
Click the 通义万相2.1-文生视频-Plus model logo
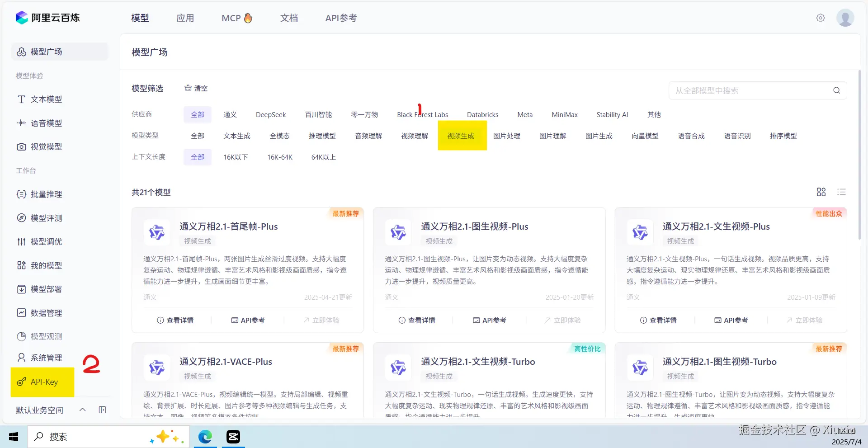(640, 232)
